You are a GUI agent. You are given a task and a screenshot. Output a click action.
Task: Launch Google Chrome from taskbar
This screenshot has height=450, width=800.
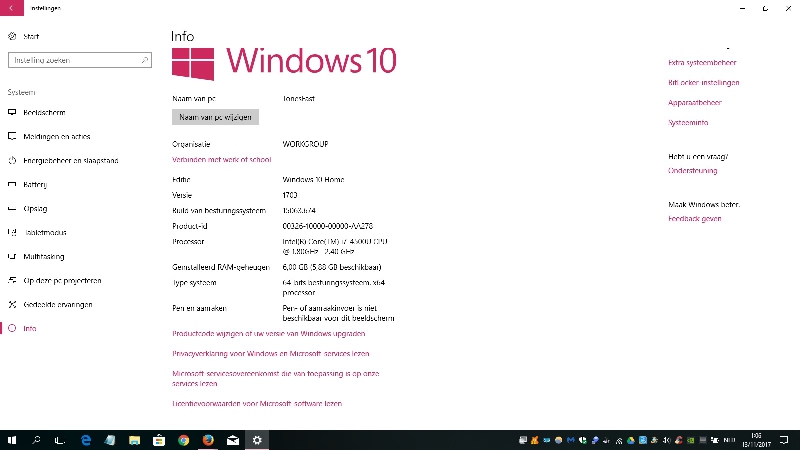click(x=184, y=439)
